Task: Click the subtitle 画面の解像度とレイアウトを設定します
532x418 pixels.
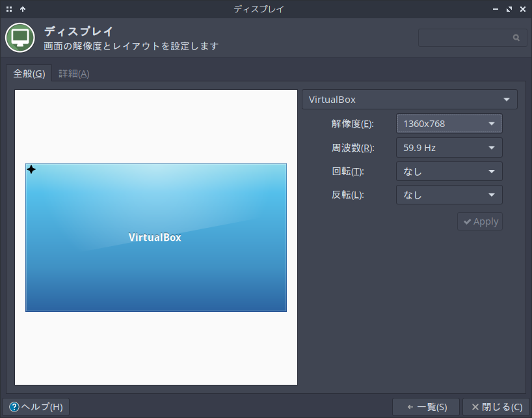Action: tap(131, 46)
